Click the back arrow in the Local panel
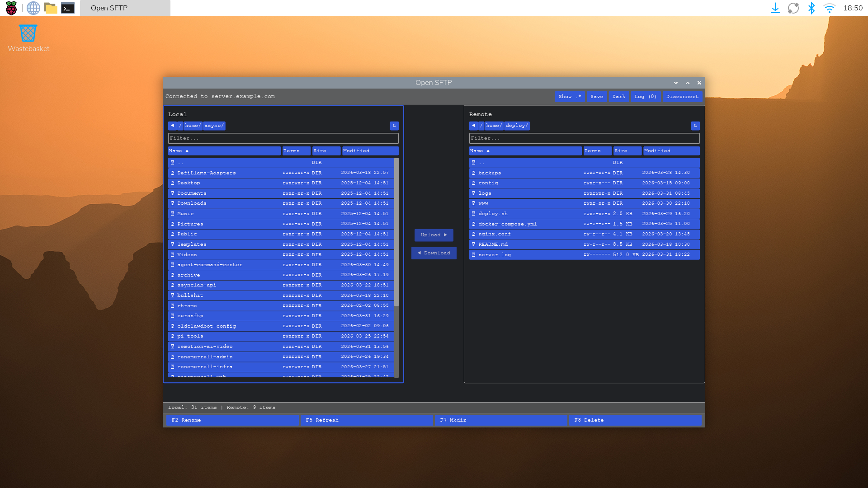Image resolution: width=868 pixels, height=488 pixels. (x=172, y=126)
